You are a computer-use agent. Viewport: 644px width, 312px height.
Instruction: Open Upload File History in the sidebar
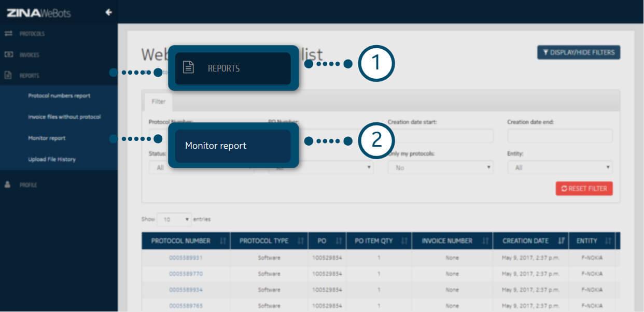coord(52,159)
